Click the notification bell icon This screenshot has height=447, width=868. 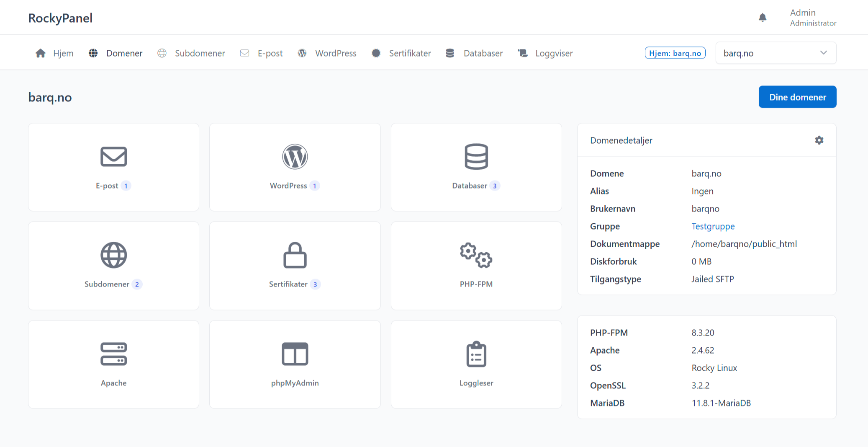tap(763, 18)
